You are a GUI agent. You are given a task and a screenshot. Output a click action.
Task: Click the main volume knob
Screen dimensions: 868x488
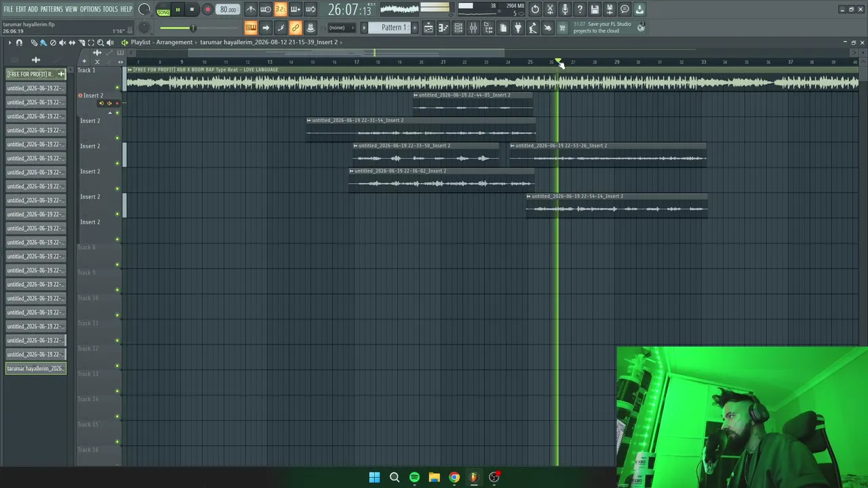(x=144, y=9)
